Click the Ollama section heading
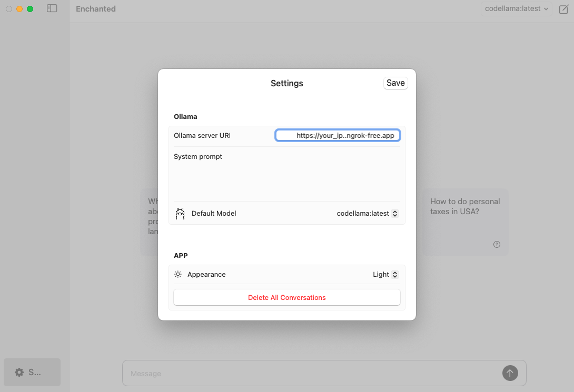 (x=185, y=117)
